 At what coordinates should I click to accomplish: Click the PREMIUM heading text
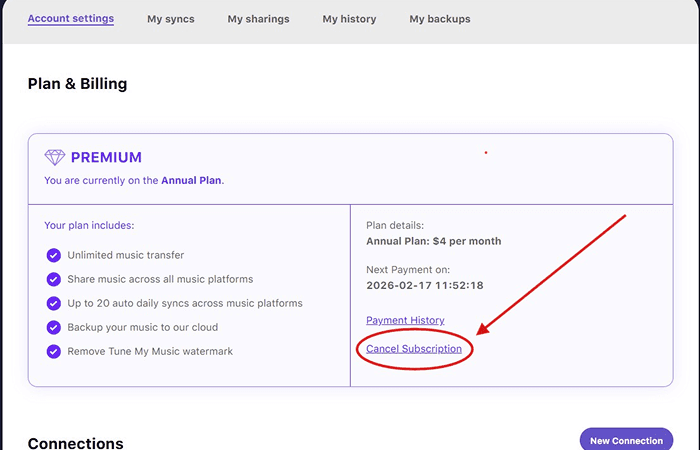[106, 157]
